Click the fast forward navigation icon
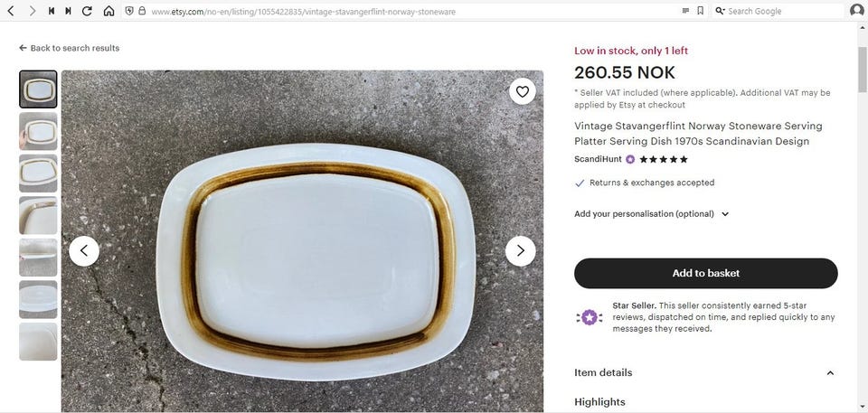Image resolution: width=868 pixels, height=413 pixels. pyautogui.click(x=68, y=11)
